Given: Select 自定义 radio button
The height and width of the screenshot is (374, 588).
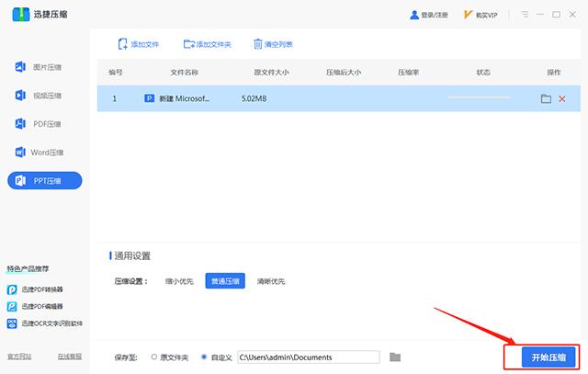Looking at the screenshot, I should point(204,357).
